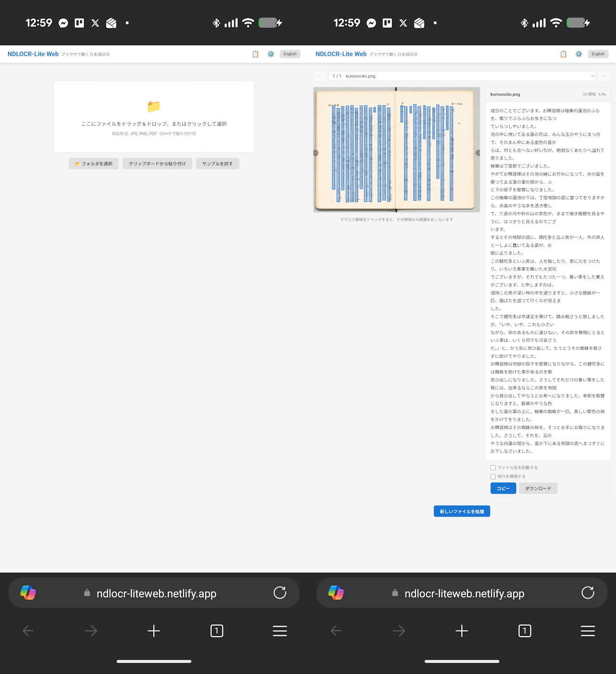Click next arrow on image preview edge
The height and width of the screenshot is (674, 616).
point(478,153)
